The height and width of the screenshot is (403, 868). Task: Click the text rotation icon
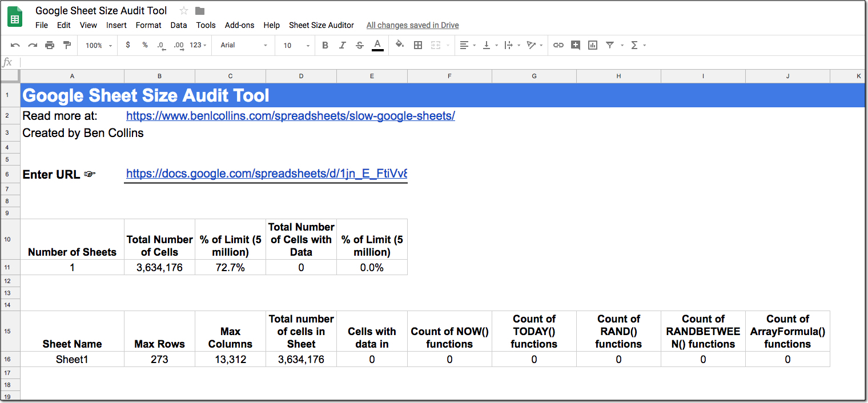tap(532, 45)
